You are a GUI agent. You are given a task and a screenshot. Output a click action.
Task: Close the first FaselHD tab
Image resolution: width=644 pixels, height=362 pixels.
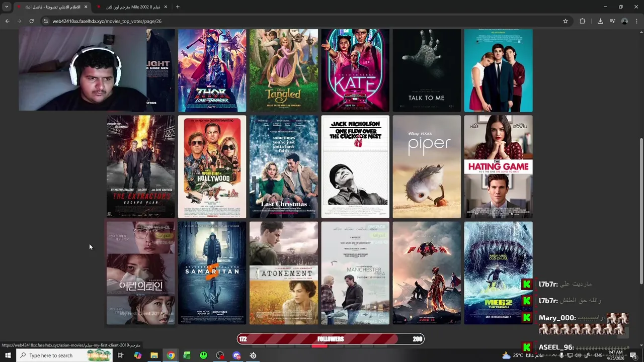[86, 7]
